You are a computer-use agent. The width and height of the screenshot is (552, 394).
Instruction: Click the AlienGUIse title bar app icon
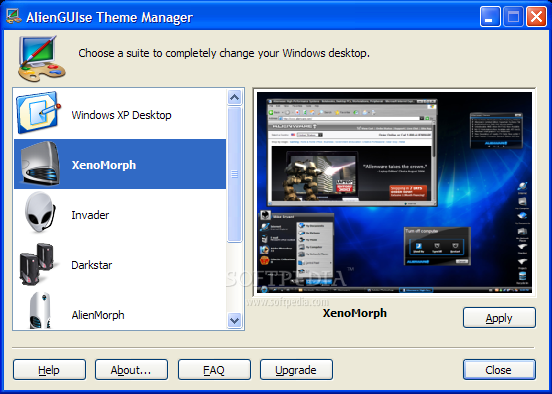pyautogui.click(x=14, y=16)
